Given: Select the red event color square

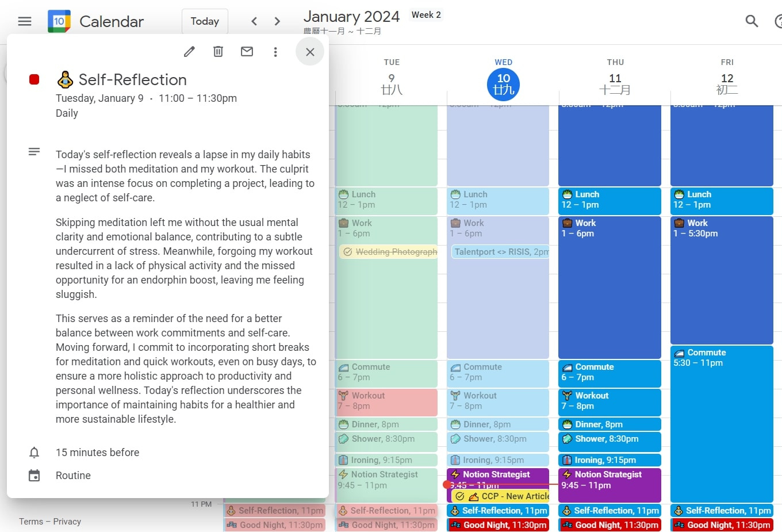Looking at the screenshot, I should 34,79.
